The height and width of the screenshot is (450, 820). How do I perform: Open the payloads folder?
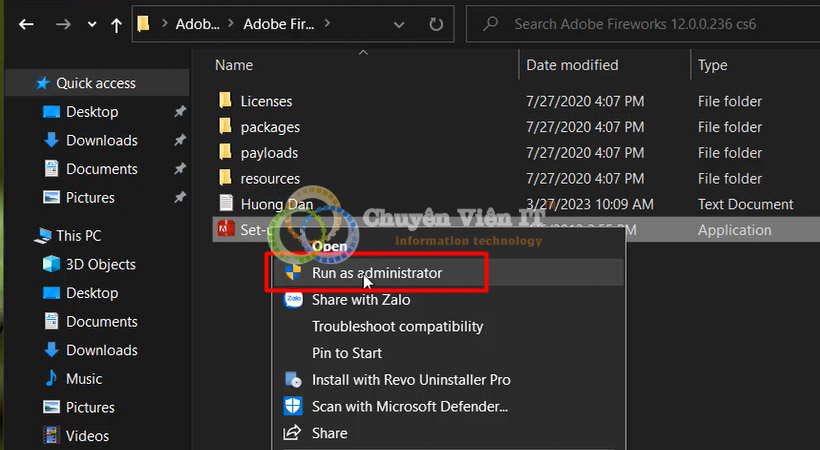pos(269,153)
